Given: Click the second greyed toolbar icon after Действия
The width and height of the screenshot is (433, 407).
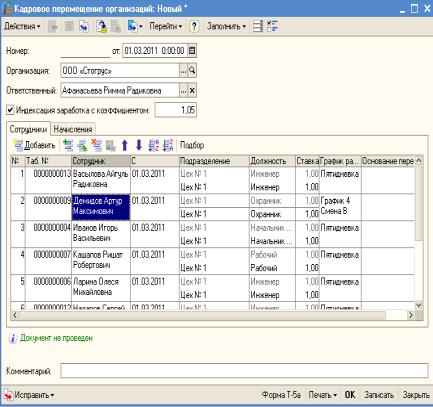Looking at the screenshot, I should (x=69, y=26).
